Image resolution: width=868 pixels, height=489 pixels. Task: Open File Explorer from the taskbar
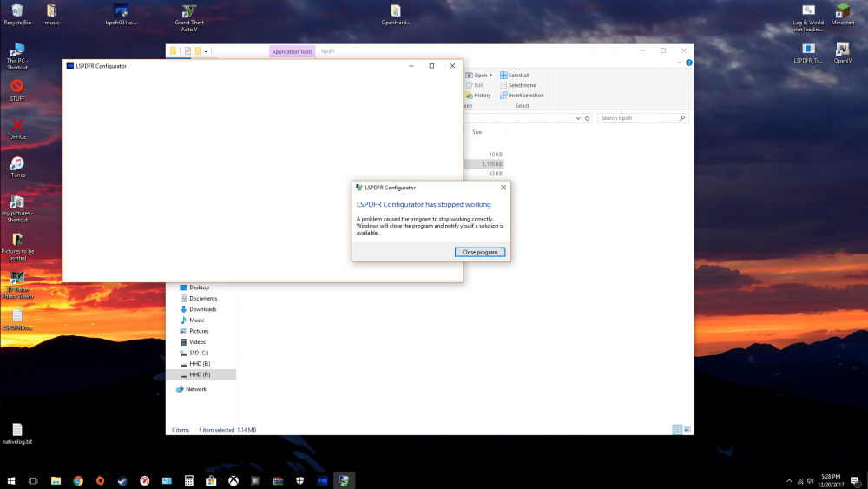click(56, 480)
